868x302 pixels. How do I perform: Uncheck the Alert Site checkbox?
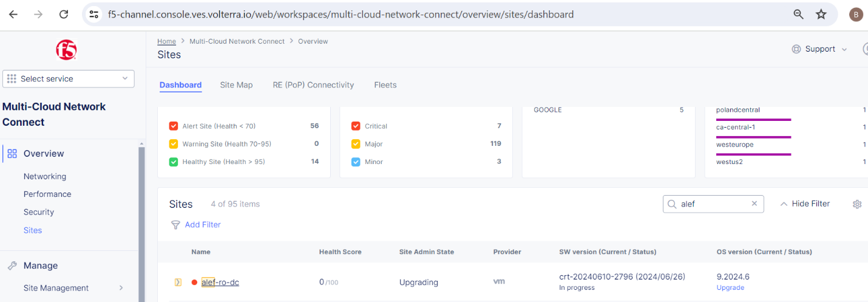(174, 126)
